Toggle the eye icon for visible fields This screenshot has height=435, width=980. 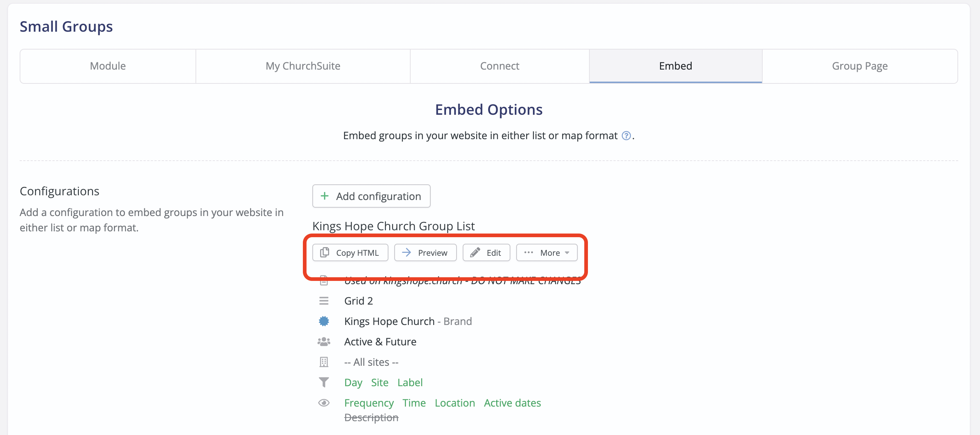(x=324, y=403)
